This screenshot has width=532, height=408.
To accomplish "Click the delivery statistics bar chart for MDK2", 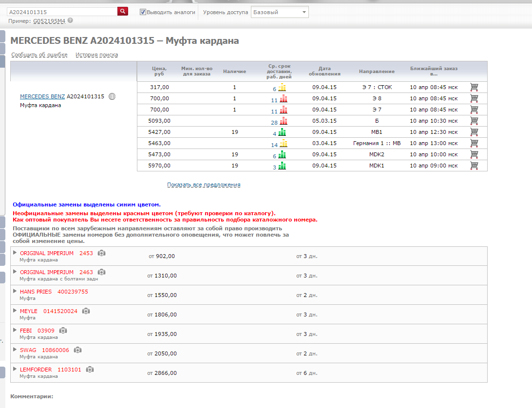I will [x=282, y=154].
